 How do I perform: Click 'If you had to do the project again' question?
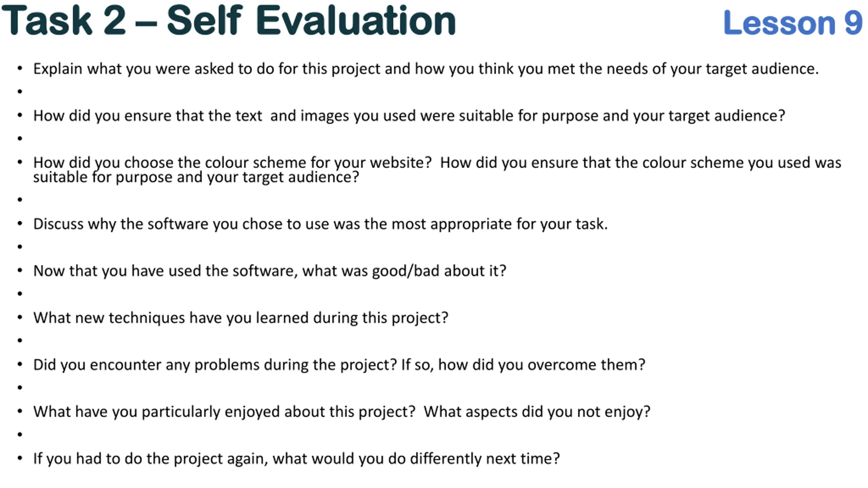[296, 459]
